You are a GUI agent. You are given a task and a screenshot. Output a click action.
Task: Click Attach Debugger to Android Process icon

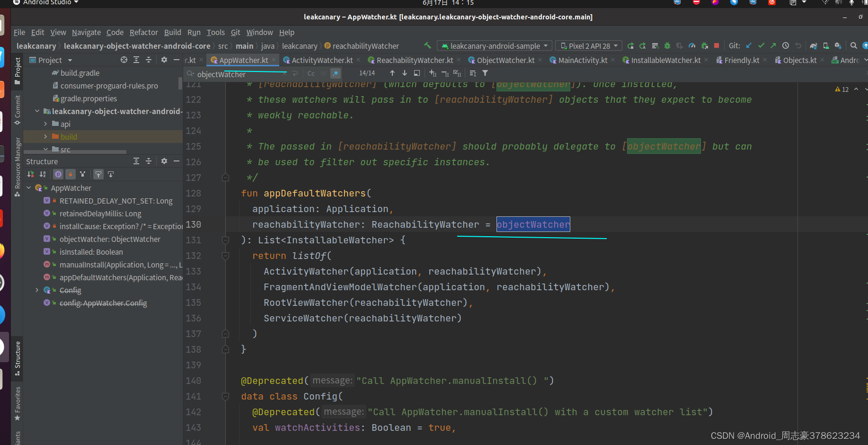coord(704,46)
